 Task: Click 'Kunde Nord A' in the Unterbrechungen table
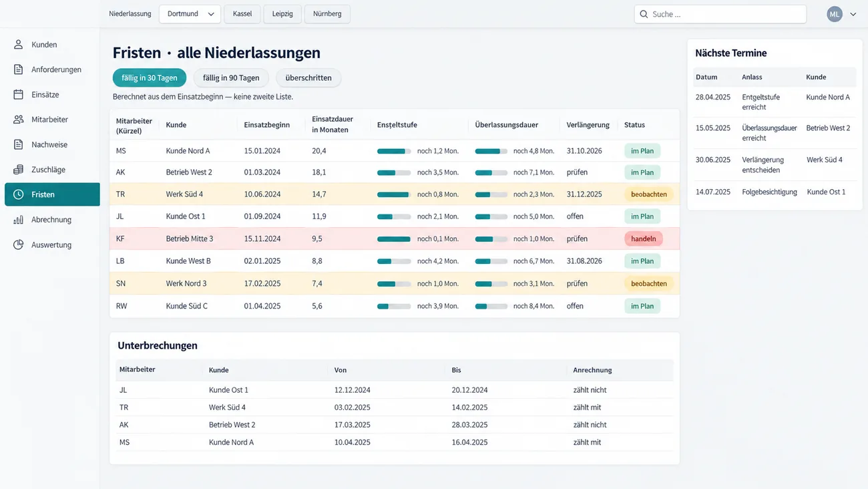click(231, 442)
